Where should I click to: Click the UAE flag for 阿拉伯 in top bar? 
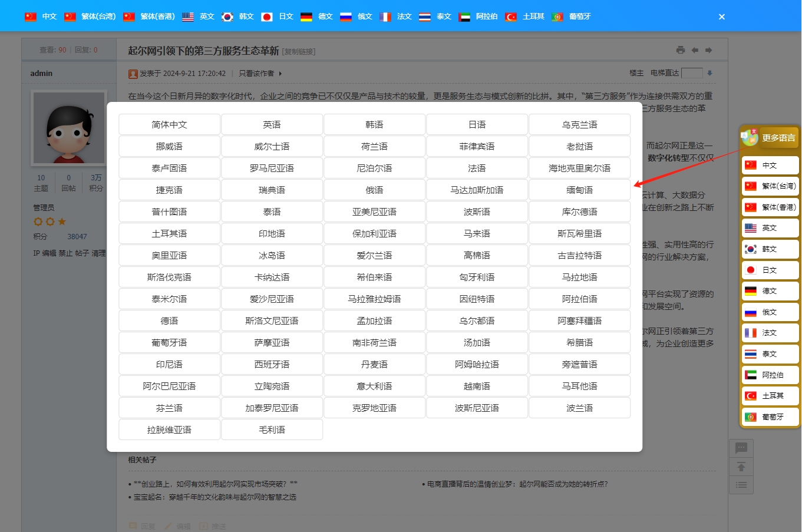click(464, 16)
